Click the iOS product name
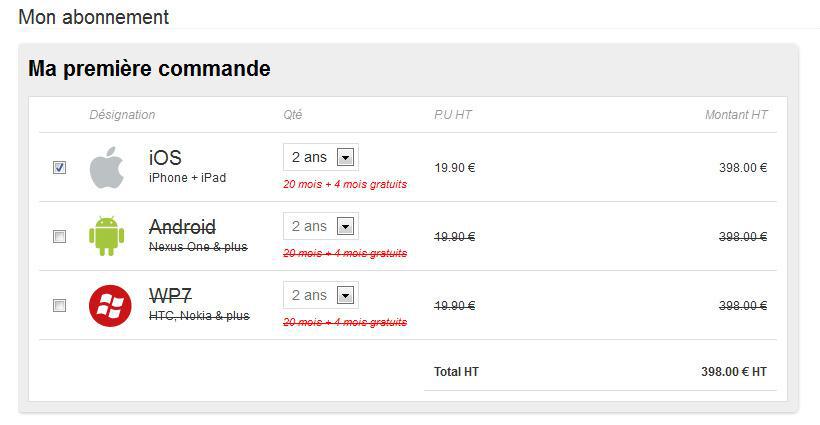 165,157
